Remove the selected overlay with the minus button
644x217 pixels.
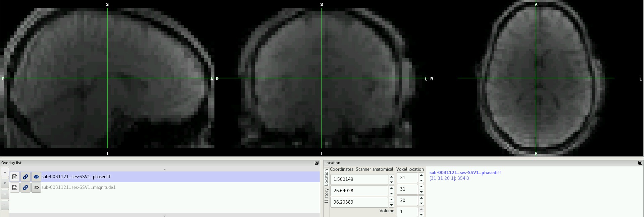5,205
